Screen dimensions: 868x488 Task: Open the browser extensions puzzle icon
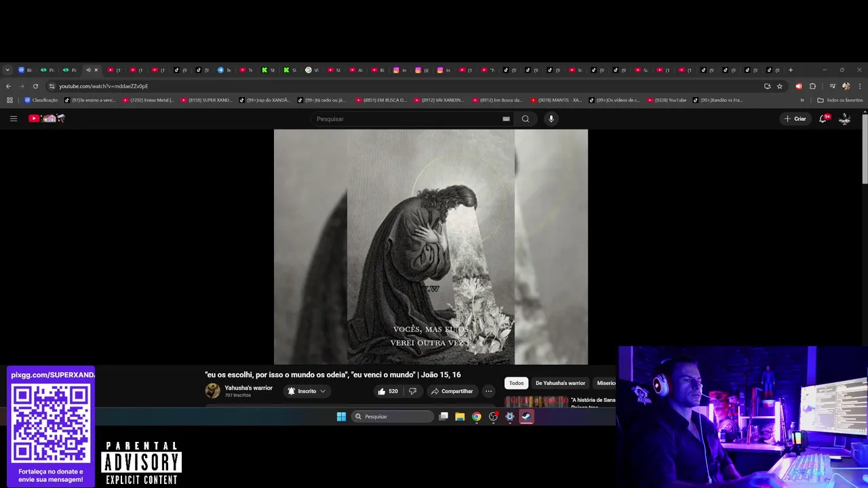point(812,86)
